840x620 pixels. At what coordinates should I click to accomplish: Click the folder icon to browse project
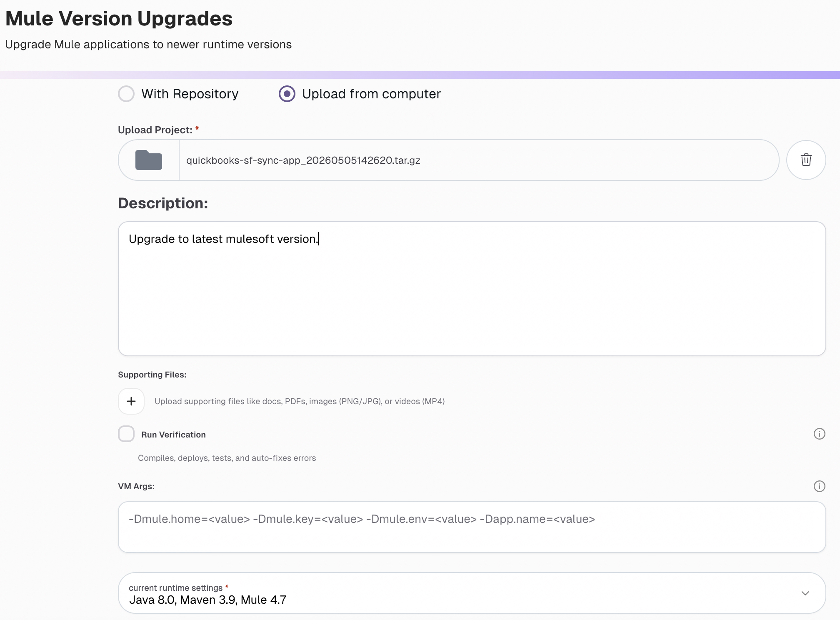pos(149,160)
